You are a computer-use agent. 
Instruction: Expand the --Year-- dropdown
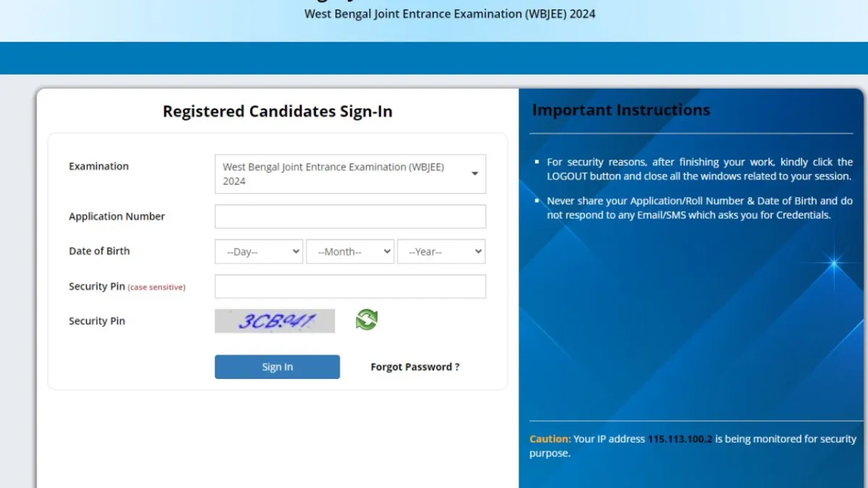pos(441,251)
